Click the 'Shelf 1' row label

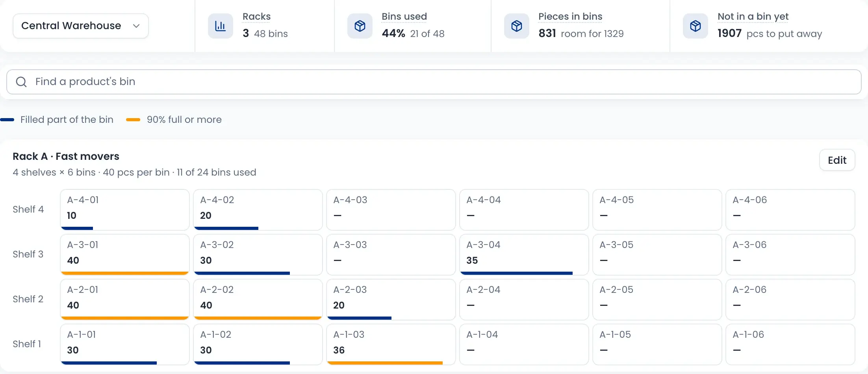[x=27, y=344]
